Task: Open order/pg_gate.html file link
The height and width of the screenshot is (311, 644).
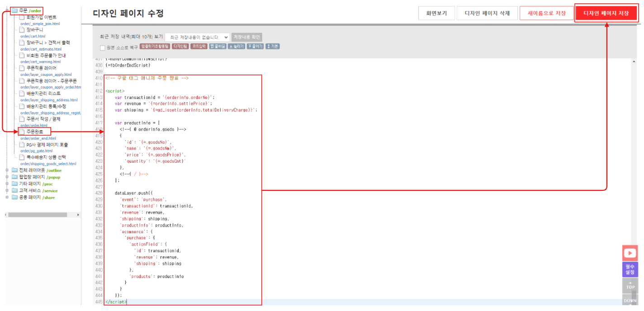Action: click(x=37, y=151)
